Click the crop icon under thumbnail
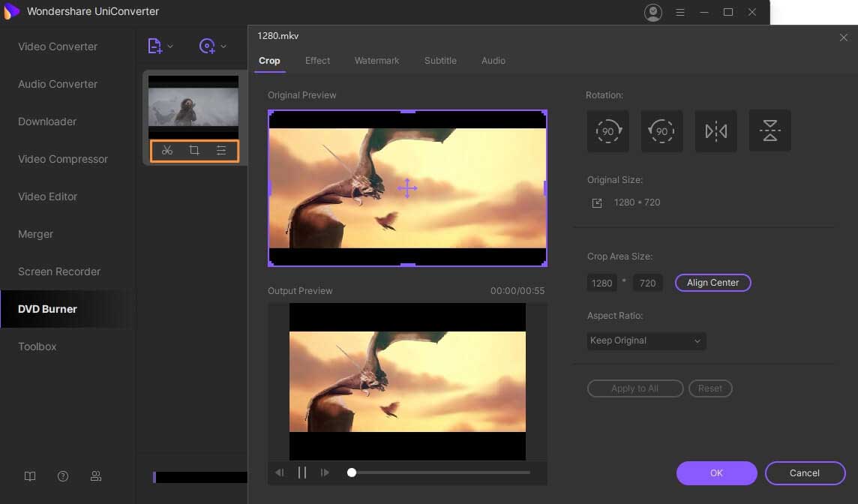The width and height of the screenshot is (858, 504). coord(193,151)
